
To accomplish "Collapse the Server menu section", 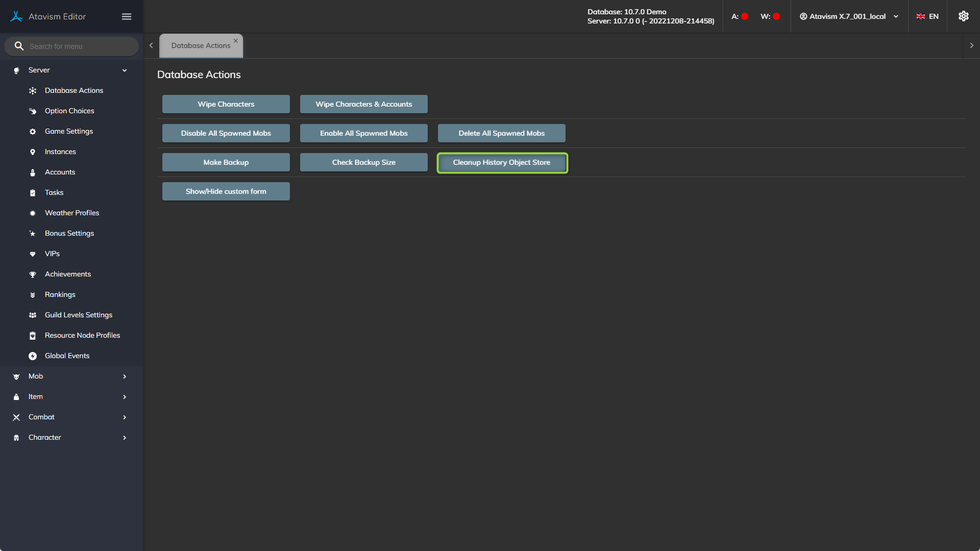I will pos(125,70).
